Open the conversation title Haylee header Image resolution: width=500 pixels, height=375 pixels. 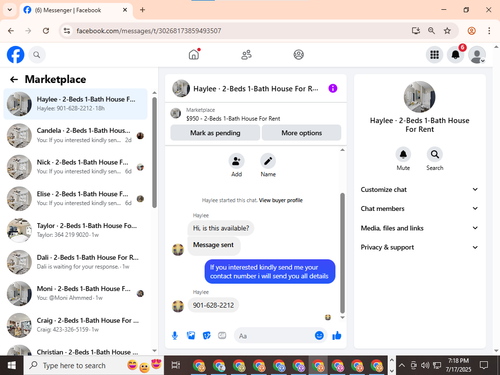(x=256, y=89)
